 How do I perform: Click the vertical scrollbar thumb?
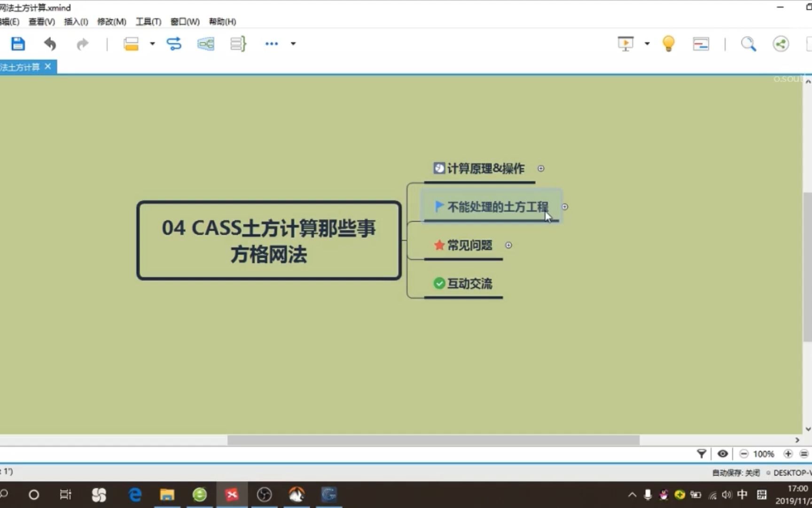(807, 267)
